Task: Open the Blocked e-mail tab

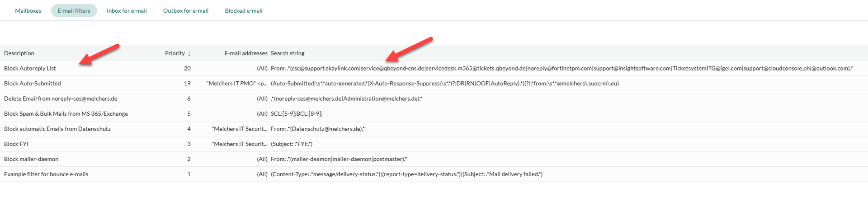Action: [x=243, y=11]
